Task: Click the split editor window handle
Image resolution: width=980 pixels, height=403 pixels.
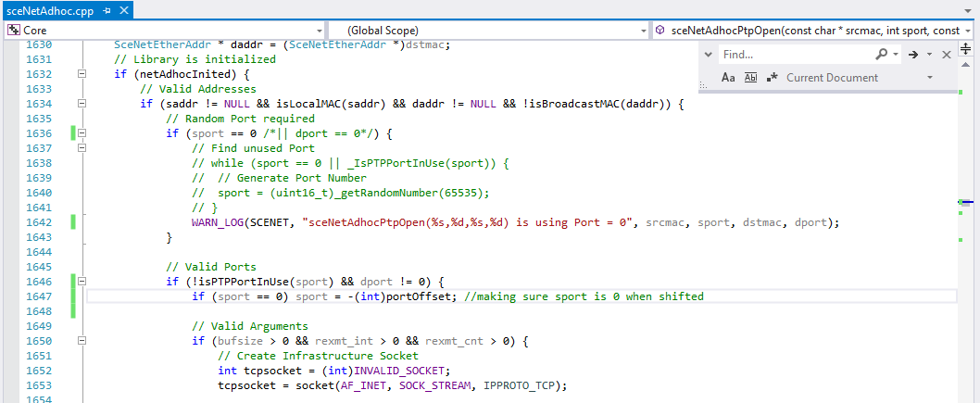Action: click(965, 48)
